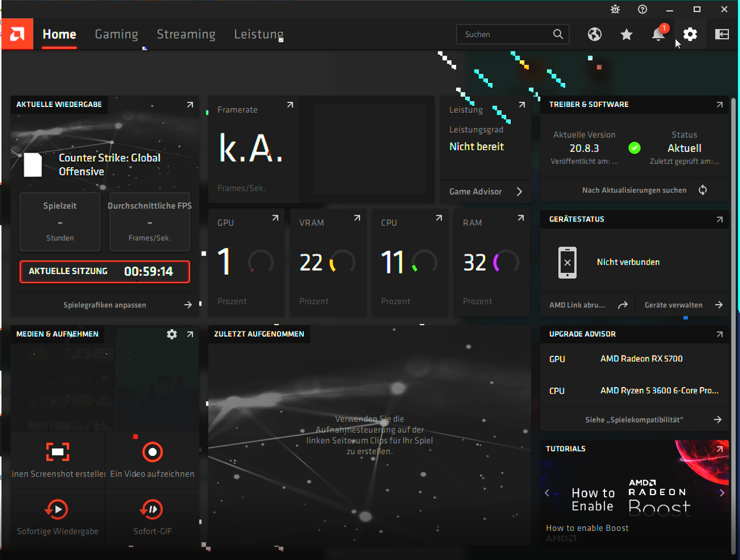Image resolution: width=740 pixels, height=560 pixels.
Task: Click Counter Strike: Global Offensive title
Action: point(109,165)
